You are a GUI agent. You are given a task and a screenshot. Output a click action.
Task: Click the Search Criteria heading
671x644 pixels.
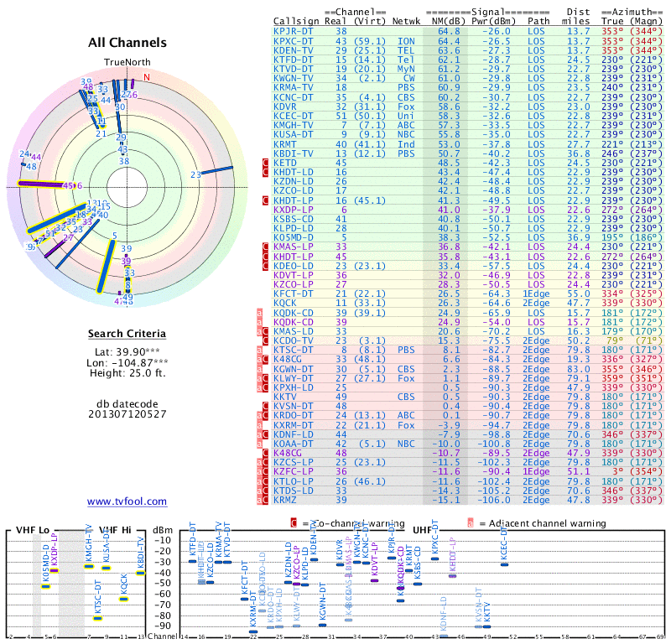[127, 334]
